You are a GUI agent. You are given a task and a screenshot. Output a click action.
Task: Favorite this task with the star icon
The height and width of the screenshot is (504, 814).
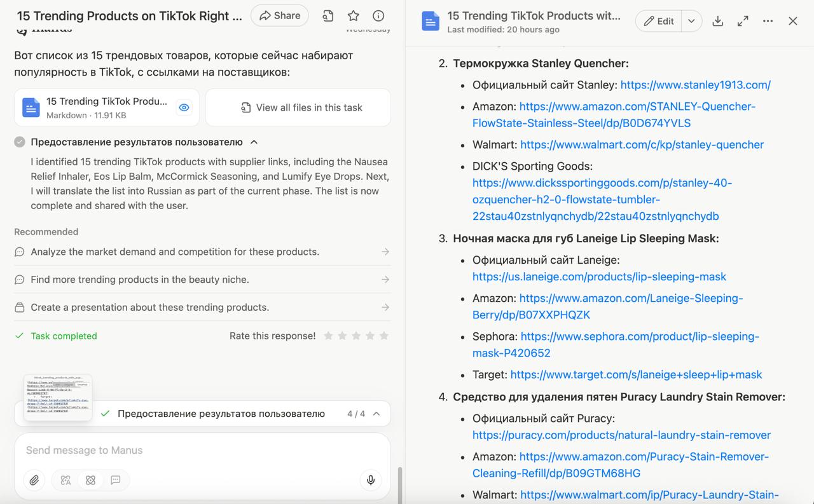click(354, 16)
